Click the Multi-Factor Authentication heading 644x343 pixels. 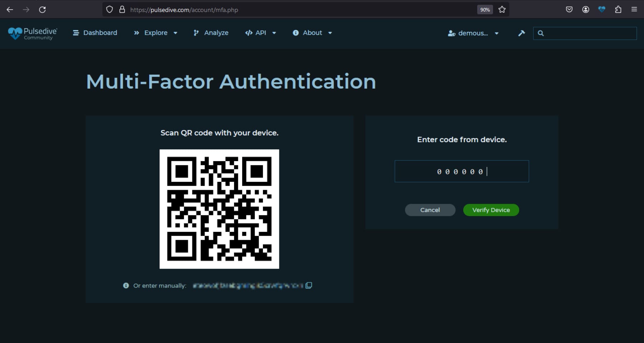coord(231,81)
